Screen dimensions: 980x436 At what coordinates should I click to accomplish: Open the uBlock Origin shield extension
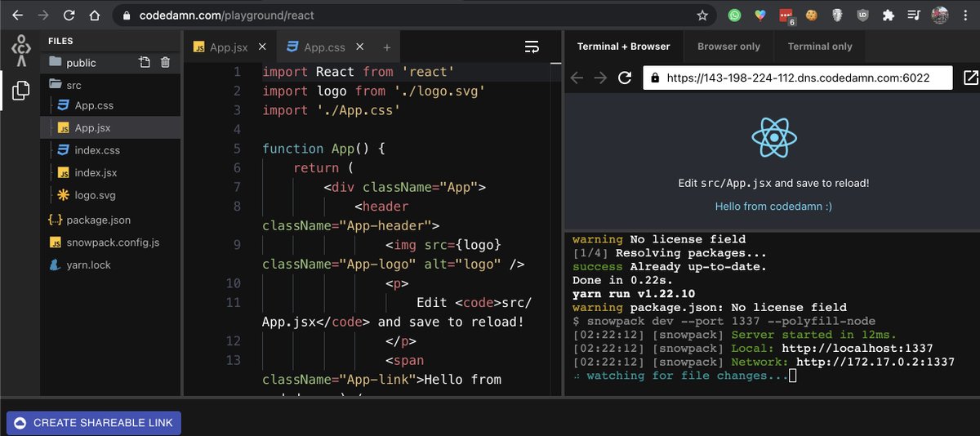coord(863,15)
